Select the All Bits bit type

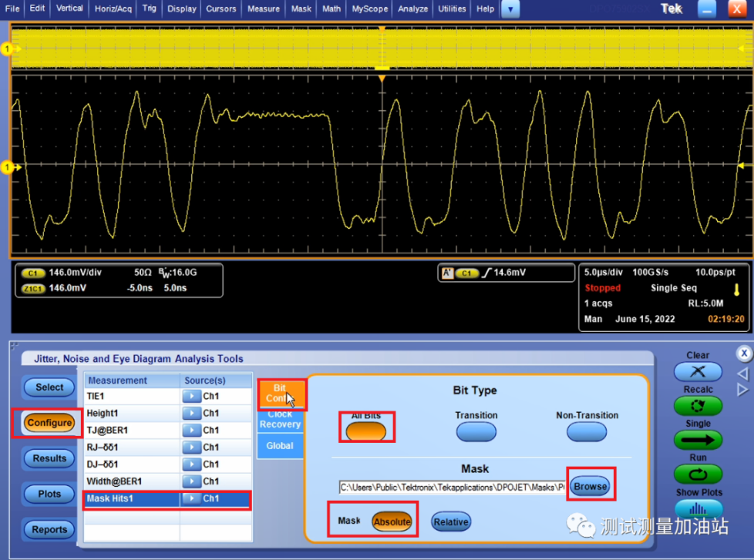(366, 432)
